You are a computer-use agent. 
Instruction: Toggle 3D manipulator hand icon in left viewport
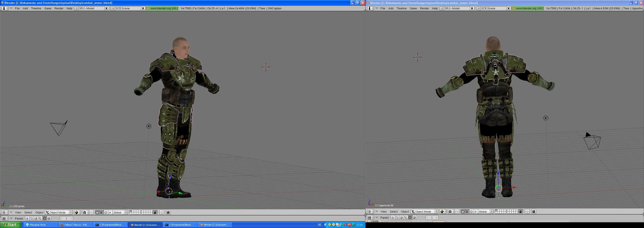click(97, 213)
